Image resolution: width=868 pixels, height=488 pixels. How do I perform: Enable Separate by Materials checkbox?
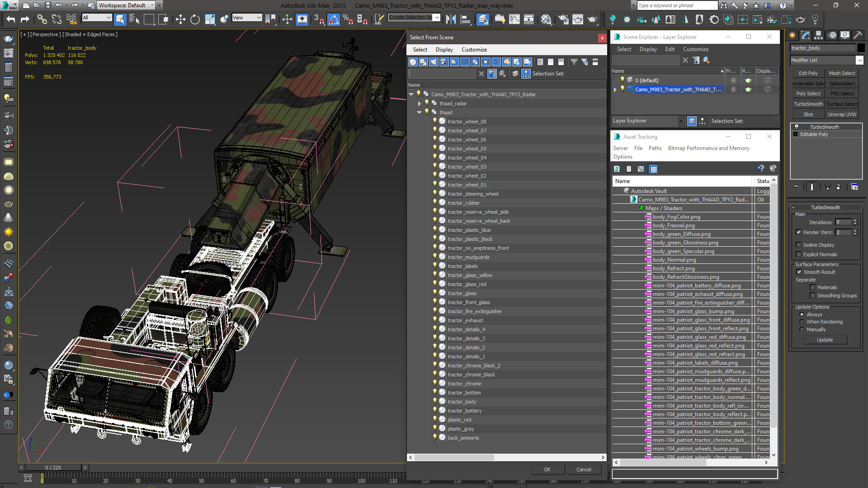point(812,287)
